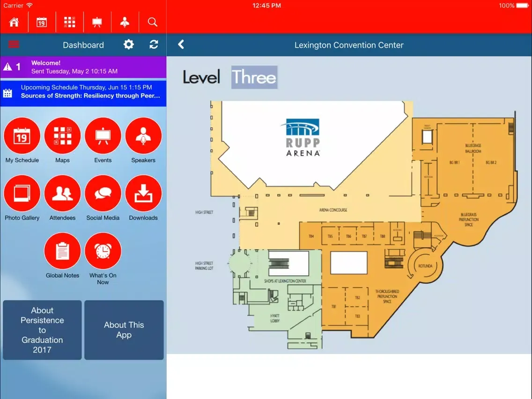Tap Thoroughbred Prefunction Space on map
This screenshot has height=399, width=532.
pos(387,296)
